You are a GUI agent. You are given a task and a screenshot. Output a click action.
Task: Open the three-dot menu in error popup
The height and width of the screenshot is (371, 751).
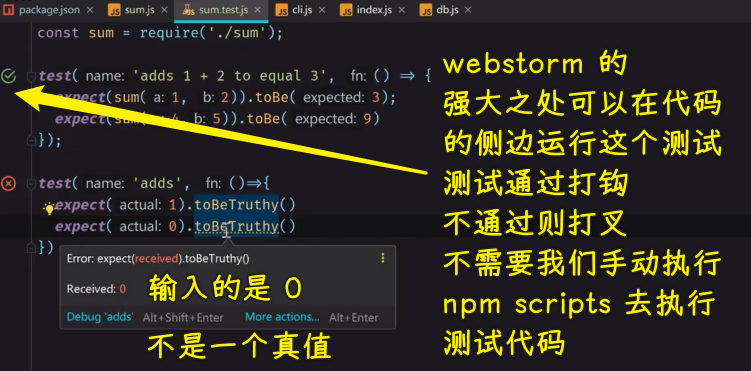[382, 259]
